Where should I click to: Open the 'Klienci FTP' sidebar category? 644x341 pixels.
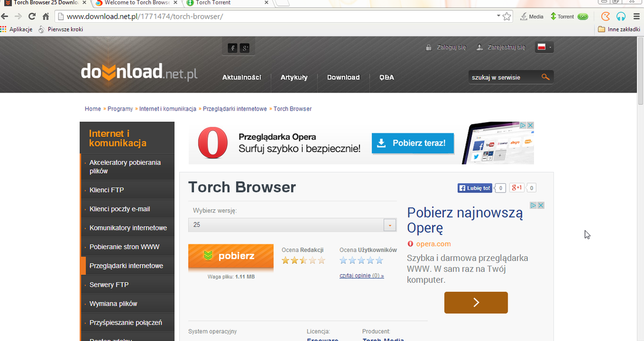point(128,190)
